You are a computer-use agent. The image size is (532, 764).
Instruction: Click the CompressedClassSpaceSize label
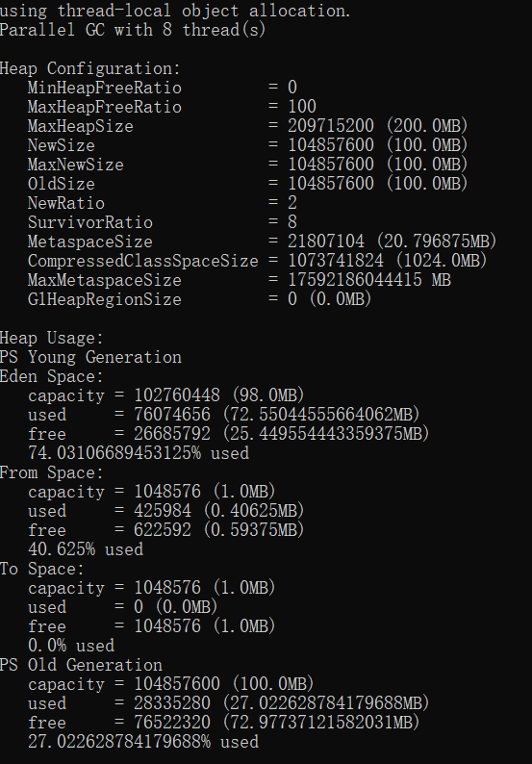pyautogui.click(x=142, y=261)
